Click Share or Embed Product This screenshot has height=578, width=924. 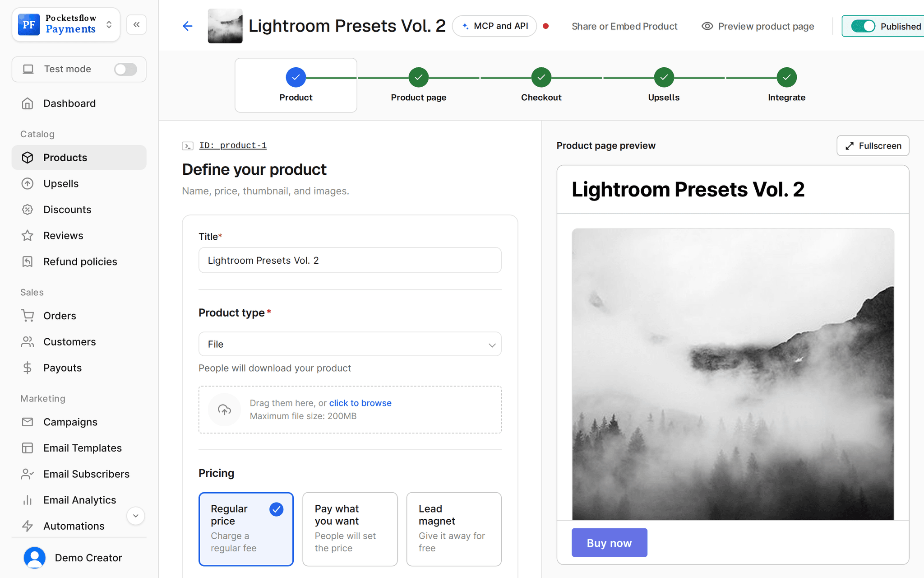624,26
